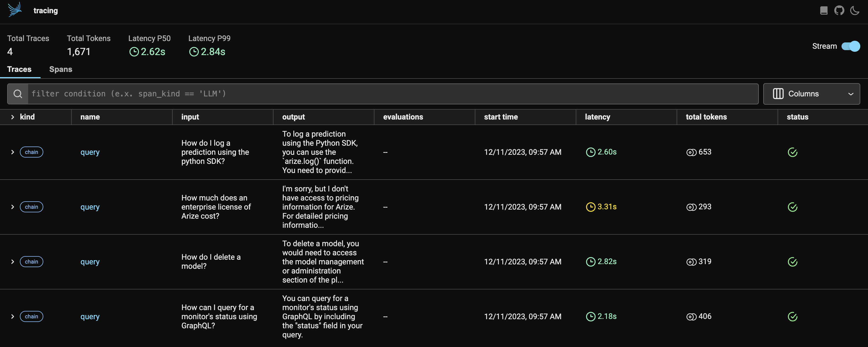Click the success status check for python SDK row
Viewport: 868px width, 347px height.
[x=792, y=152]
